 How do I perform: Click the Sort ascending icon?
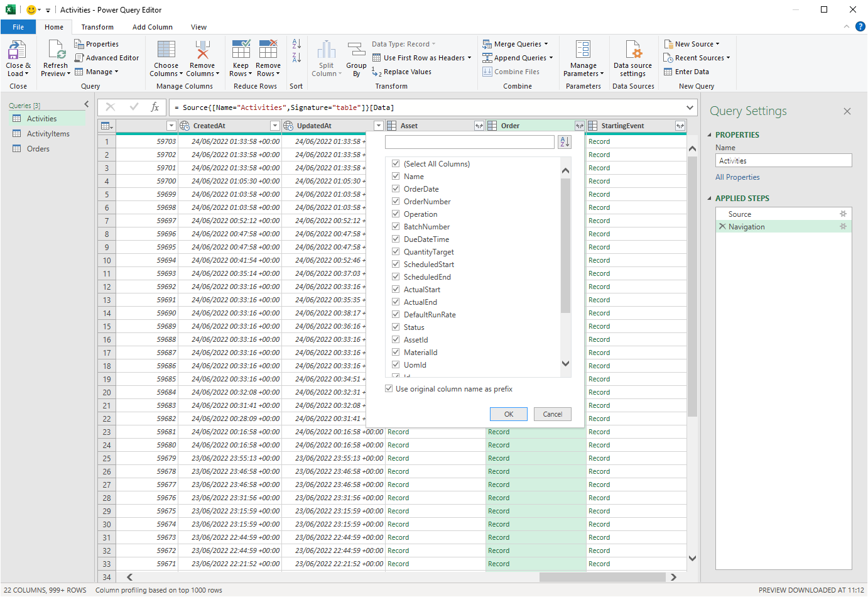click(x=296, y=44)
